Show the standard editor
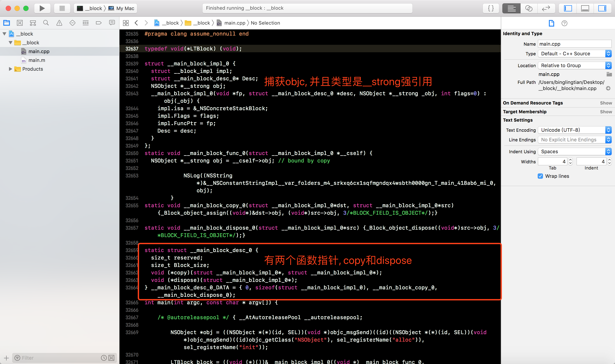The image size is (615, 364). tap(511, 8)
